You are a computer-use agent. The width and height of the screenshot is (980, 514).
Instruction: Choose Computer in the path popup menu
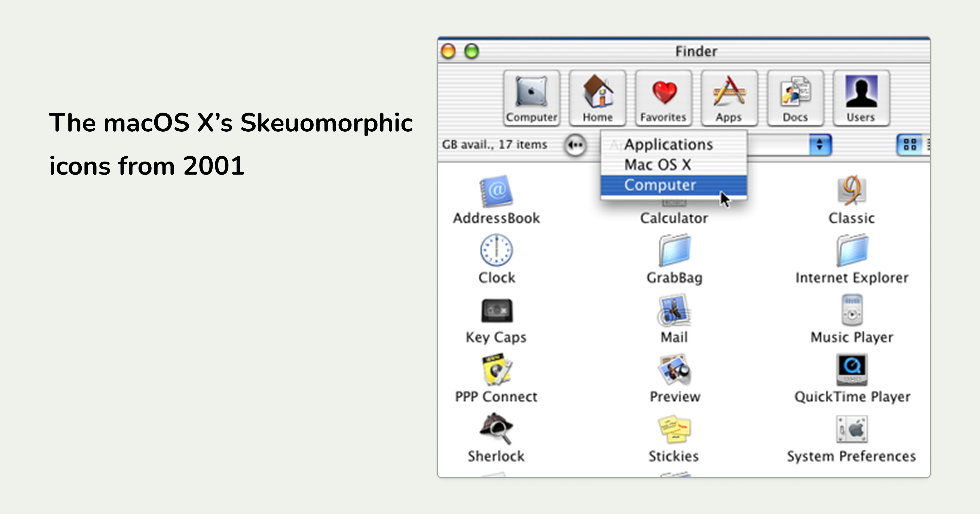point(660,185)
